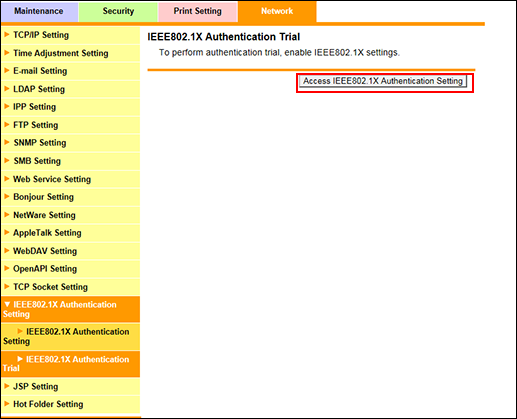
Task: Open Bonjour Setting
Action: pyautogui.click(x=71, y=197)
